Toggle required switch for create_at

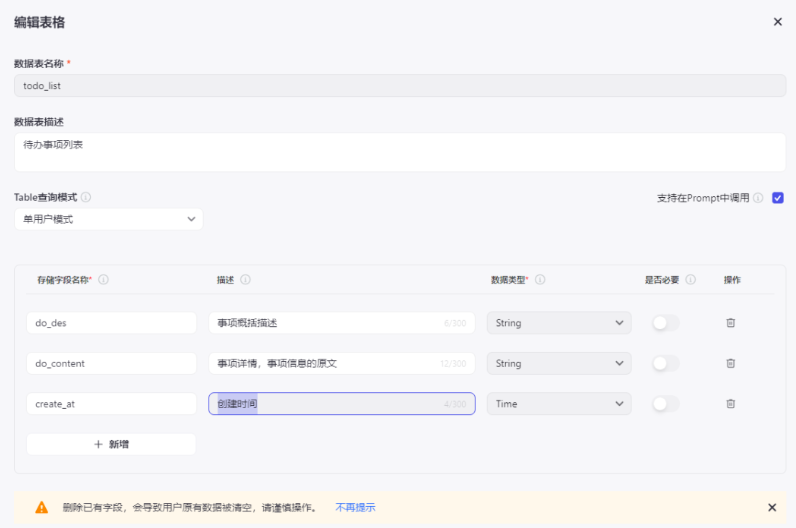[666, 404]
